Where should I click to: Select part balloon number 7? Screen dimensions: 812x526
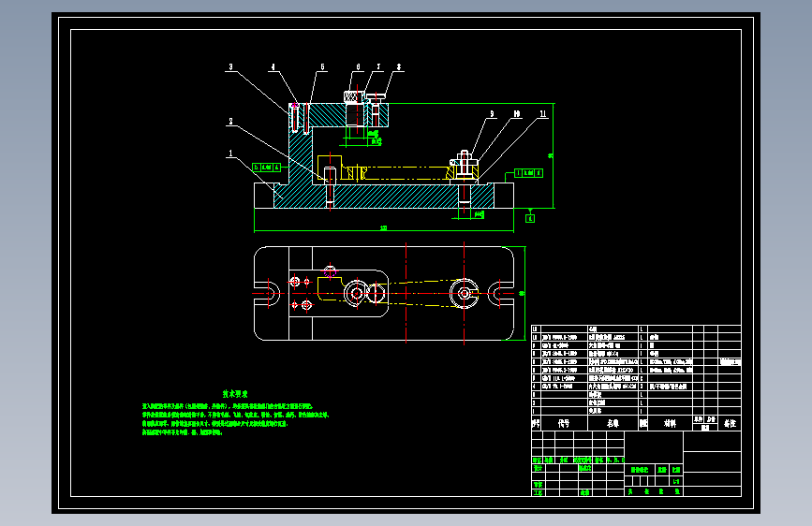click(x=378, y=67)
